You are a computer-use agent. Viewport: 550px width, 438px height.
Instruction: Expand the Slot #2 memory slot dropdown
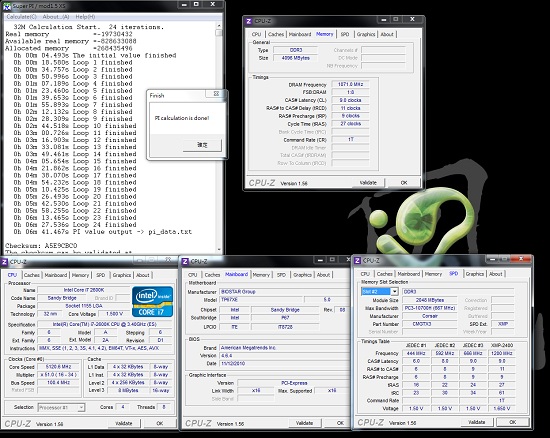click(395, 291)
